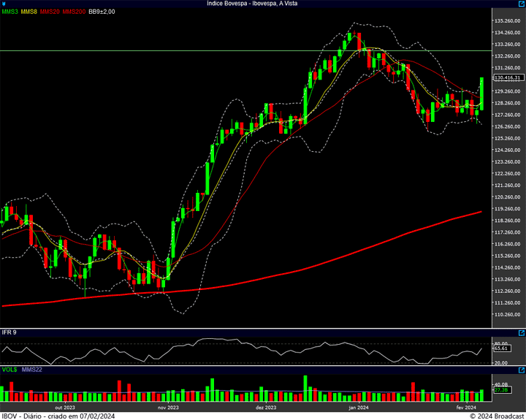Select the VOL$ volume indicator label

point(9,371)
